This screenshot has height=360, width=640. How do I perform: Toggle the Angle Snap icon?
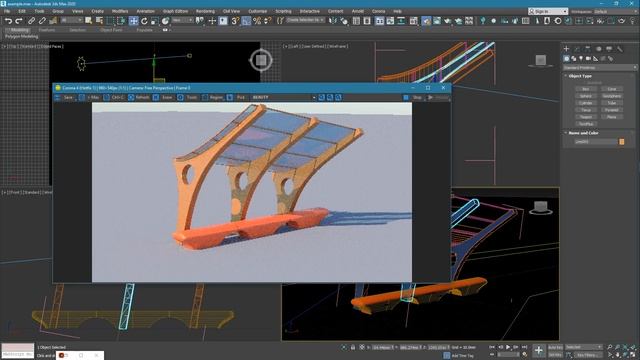point(246,21)
